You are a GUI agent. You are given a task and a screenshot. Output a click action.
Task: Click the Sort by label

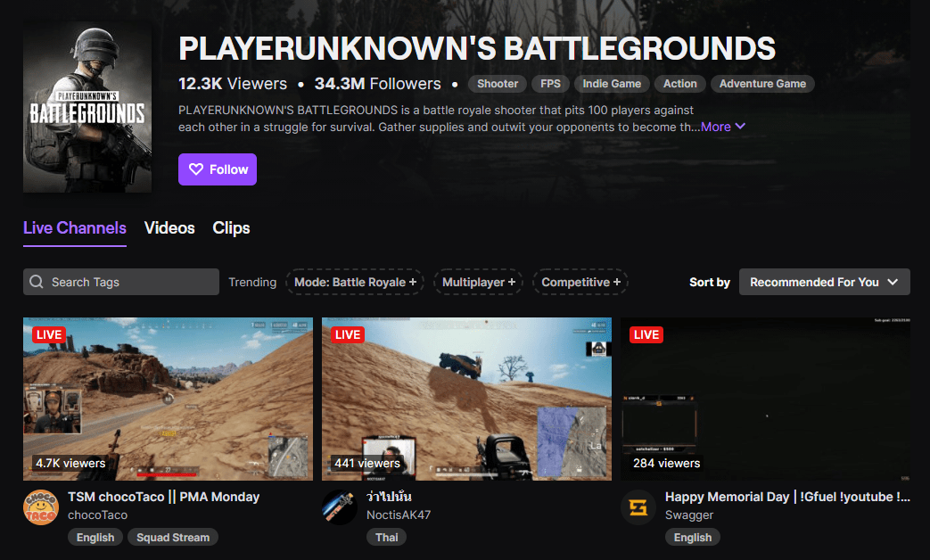pyautogui.click(x=710, y=283)
